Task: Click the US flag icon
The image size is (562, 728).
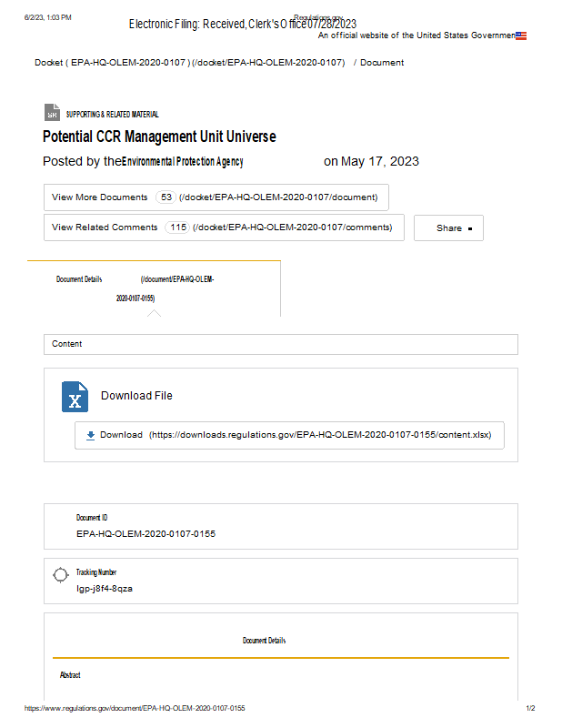Action: tap(520, 35)
